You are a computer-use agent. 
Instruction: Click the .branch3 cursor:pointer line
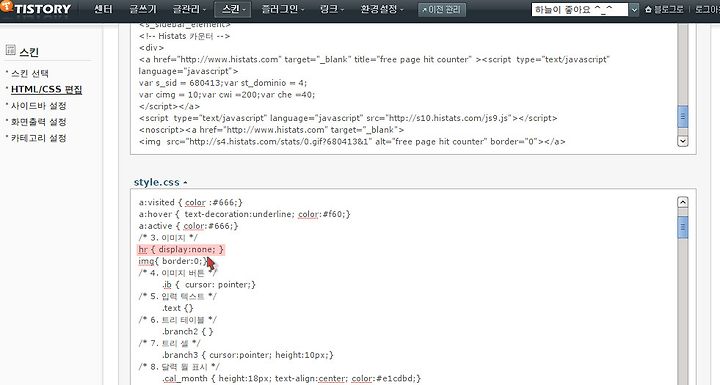point(248,355)
